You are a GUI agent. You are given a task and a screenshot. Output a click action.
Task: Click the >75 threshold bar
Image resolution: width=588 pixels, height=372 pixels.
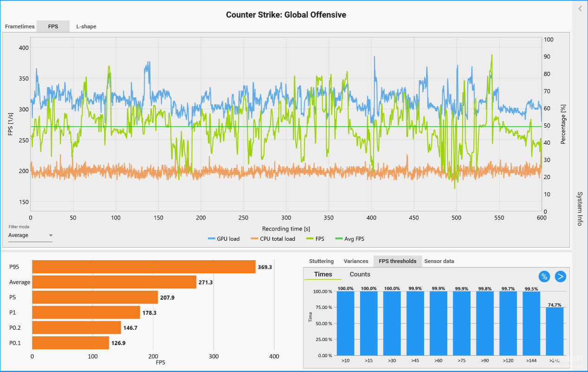461,323
